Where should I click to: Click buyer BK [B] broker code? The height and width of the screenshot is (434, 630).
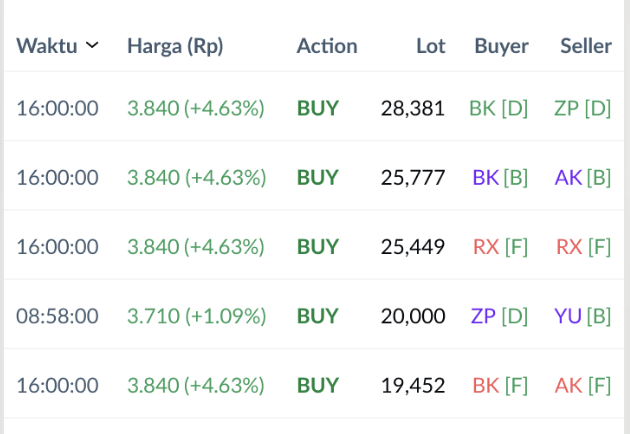[501, 178]
